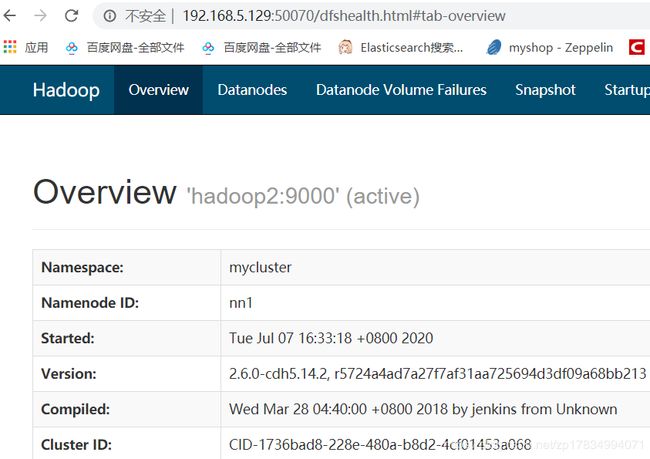650x459 pixels.
Task: Click the Started: label
Action: pos(68,338)
